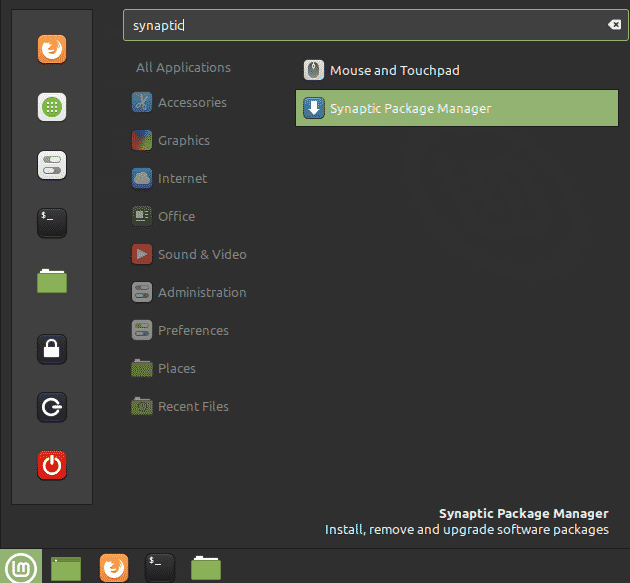Click the Linux Mint menu button in the panel
630x583 pixels.
[21, 567]
